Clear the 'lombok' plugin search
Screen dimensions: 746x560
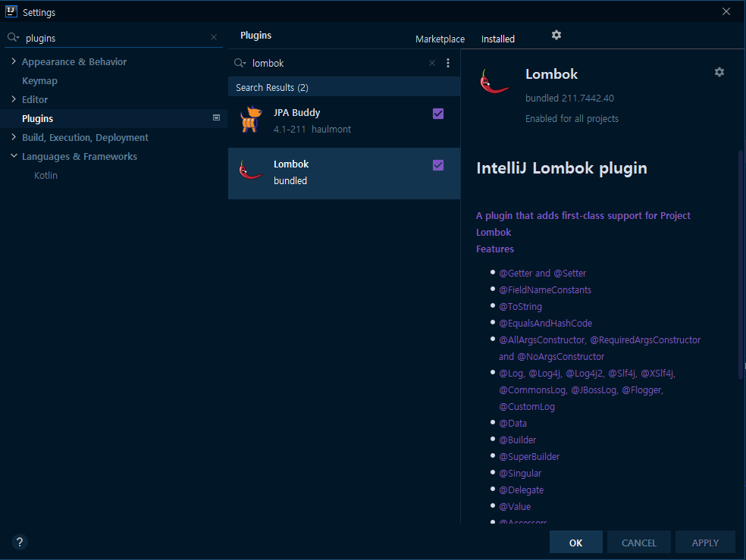(x=432, y=63)
